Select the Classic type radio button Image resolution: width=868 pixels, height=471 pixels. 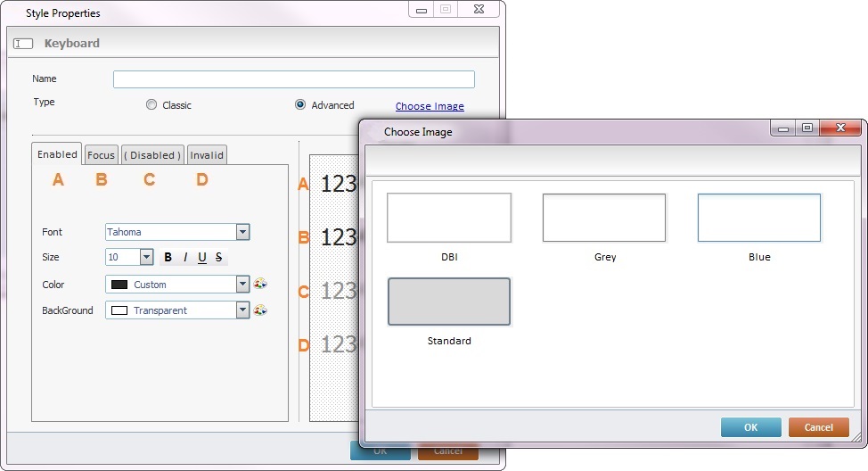(x=151, y=104)
